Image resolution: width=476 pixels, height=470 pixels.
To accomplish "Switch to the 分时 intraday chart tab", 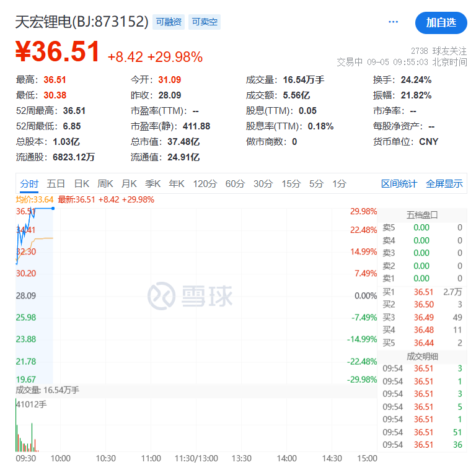I will pos(29,184).
